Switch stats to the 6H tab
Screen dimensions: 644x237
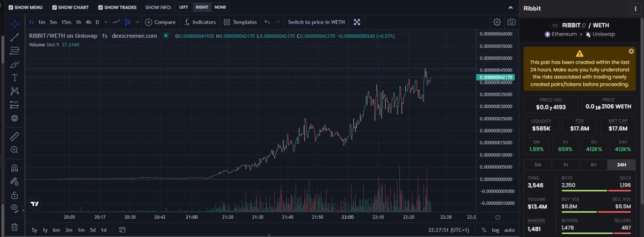pos(593,165)
